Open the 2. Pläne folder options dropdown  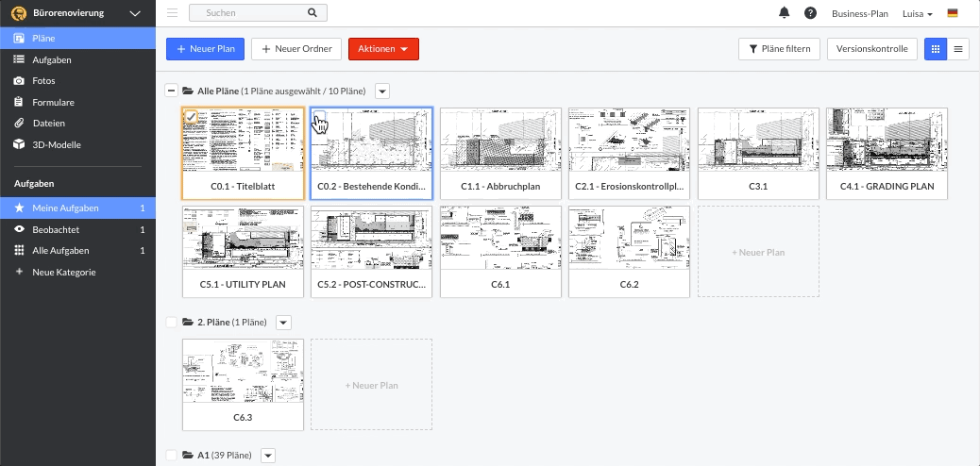(284, 323)
